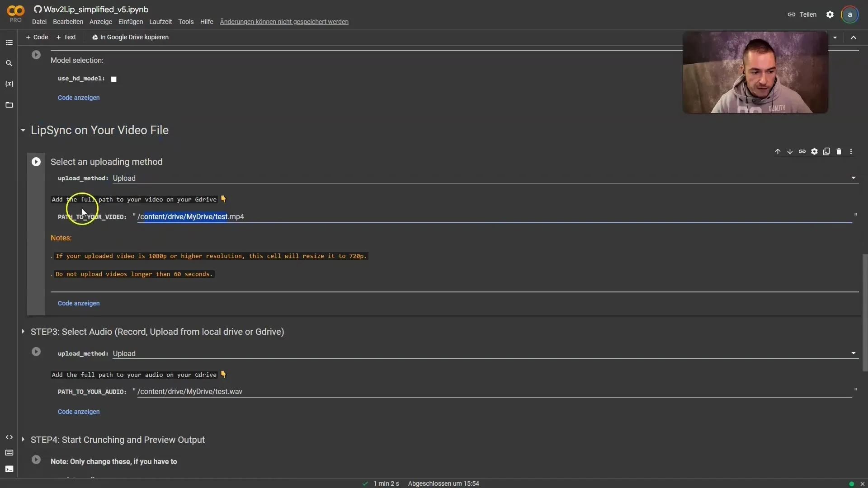Click the Abgeschlossen um 15:54 status text
Screen dimensions: 868x488
(443, 483)
